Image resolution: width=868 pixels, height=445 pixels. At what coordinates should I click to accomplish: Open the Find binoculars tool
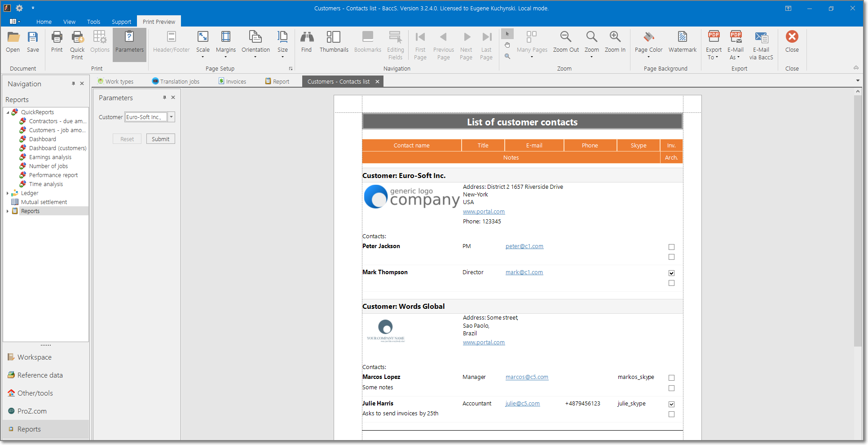coord(307,42)
